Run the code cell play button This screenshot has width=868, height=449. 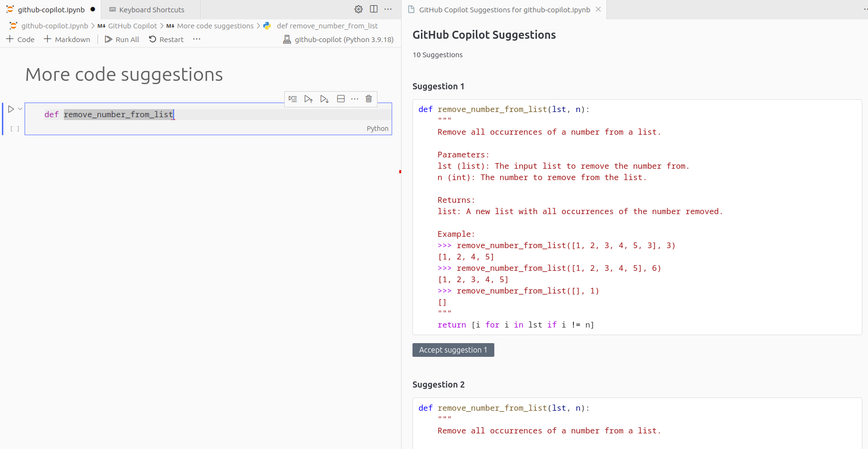11,109
